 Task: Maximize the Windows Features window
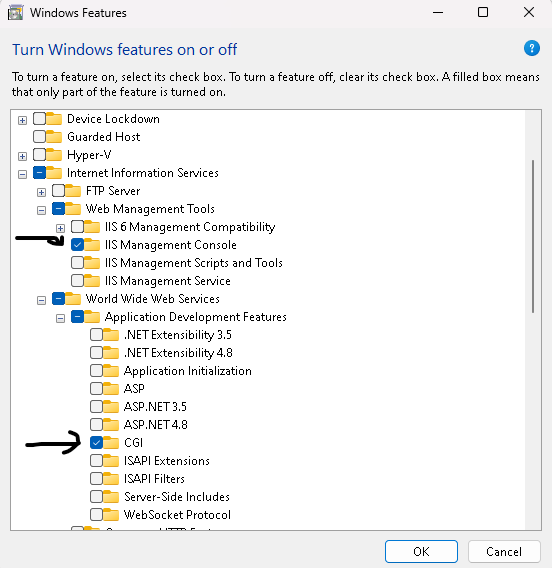tap(483, 13)
